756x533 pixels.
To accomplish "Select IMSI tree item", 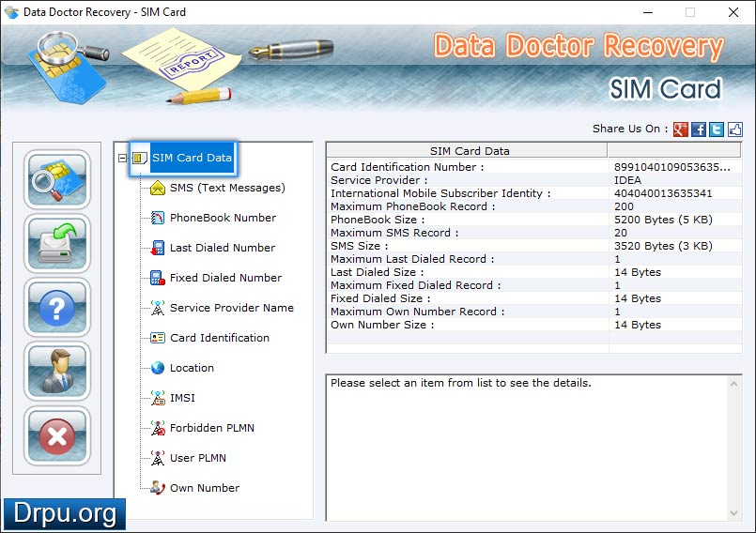I will (182, 398).
